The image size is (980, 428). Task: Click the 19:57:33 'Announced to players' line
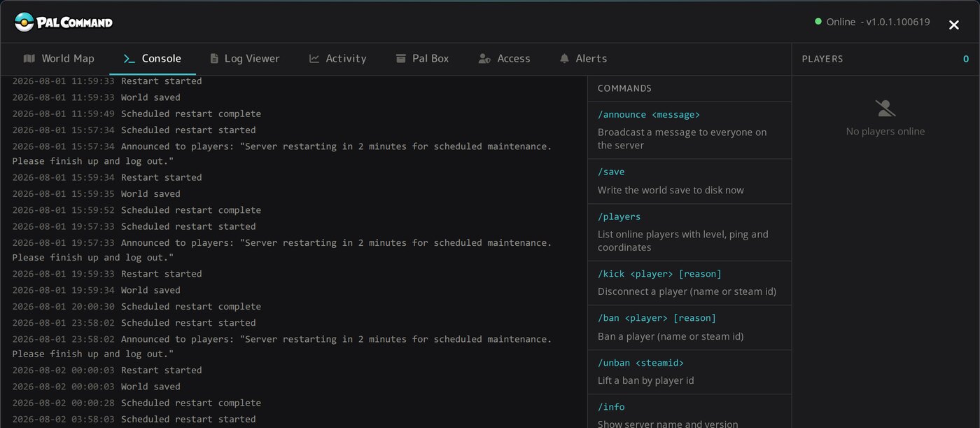282,250
